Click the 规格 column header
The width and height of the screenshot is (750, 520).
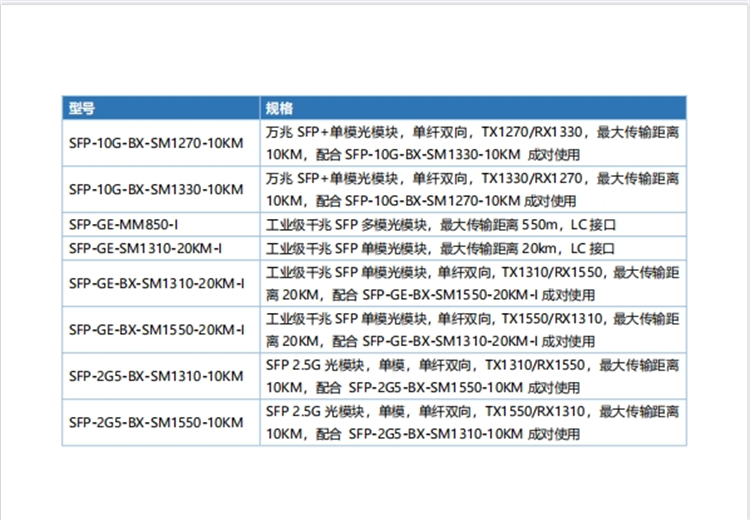279,108
